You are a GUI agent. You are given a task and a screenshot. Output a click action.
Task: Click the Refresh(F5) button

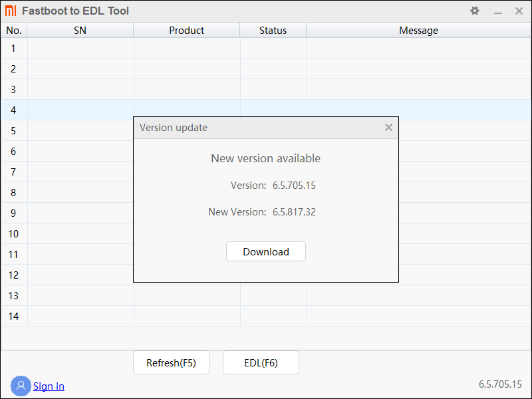click(172, 362)
